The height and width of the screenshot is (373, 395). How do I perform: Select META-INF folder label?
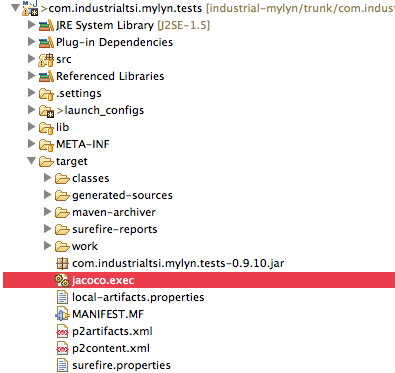83,144
